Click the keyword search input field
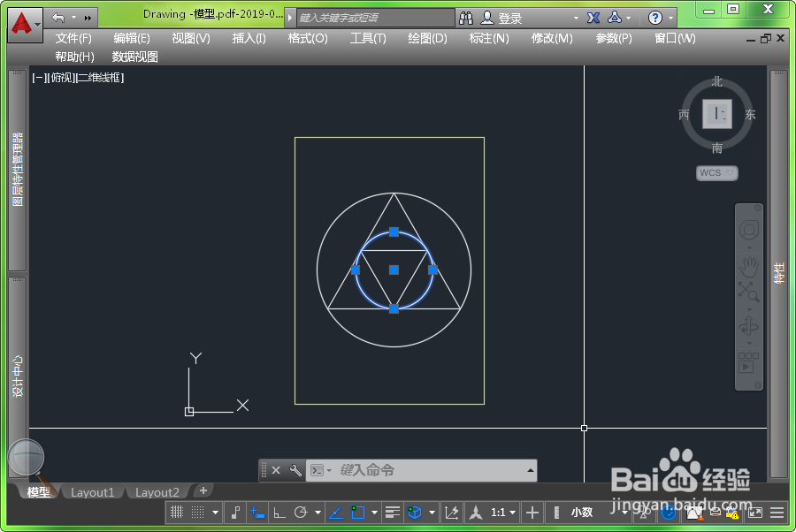This screenshot has width=796, height=532. coord(375,18)
